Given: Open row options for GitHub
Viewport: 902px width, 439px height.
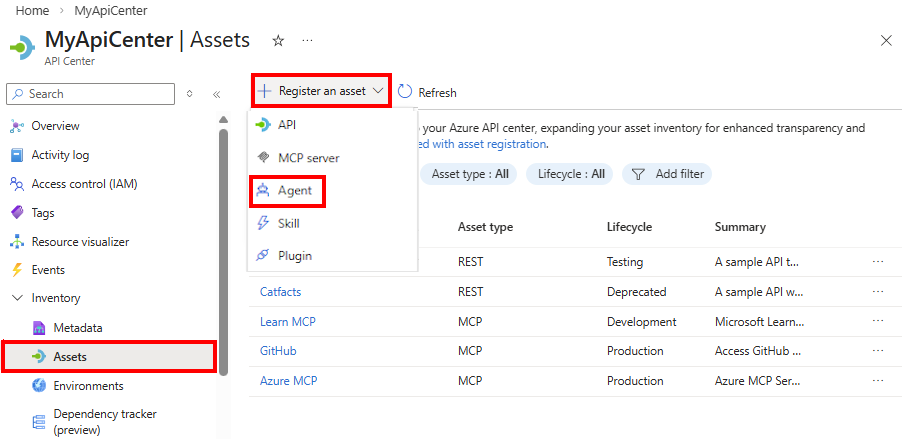Looking at the screenshot, I should pyautogui.click(x=877, y=350).
